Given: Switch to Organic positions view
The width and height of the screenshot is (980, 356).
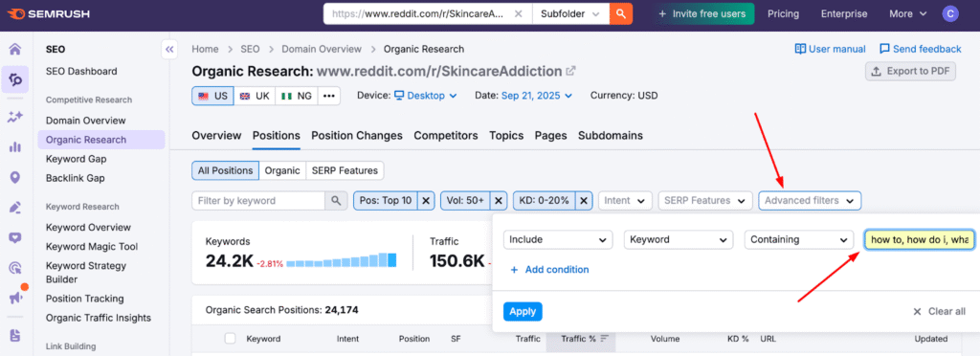Looking at the screenshot, I should 282,170.
